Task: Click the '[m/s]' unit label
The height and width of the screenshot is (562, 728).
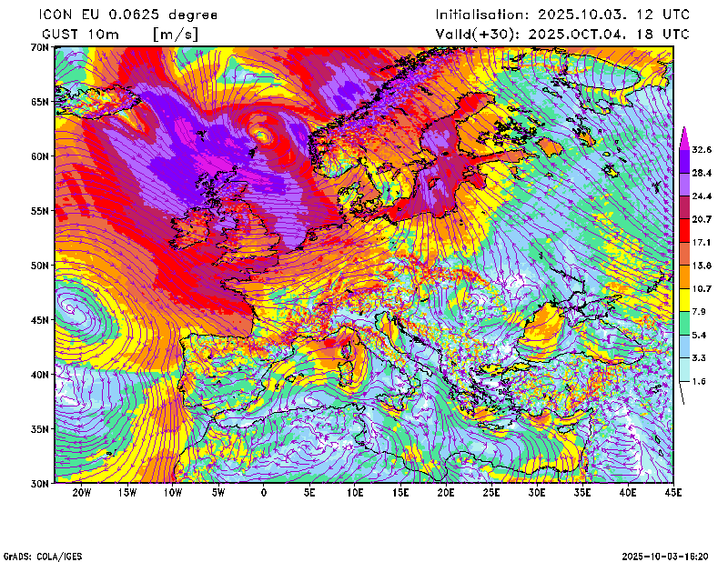Action: (175, 34)
